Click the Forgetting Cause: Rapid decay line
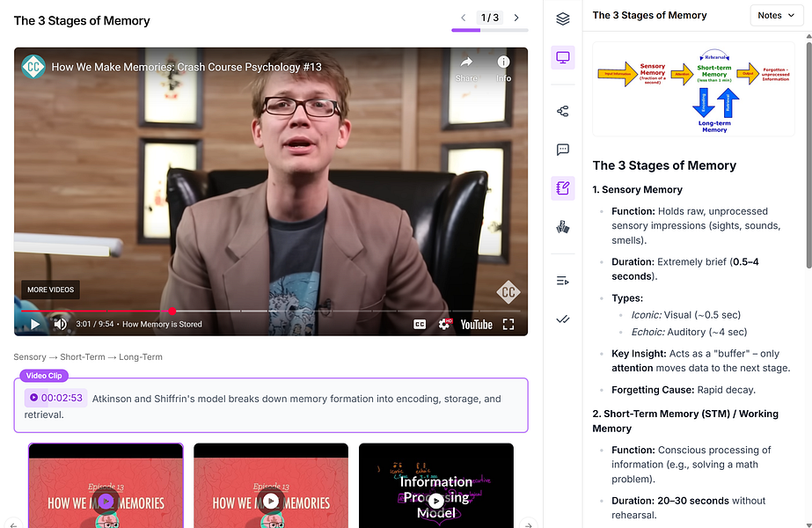The image size is (812, 528). (x=684, y=390)
